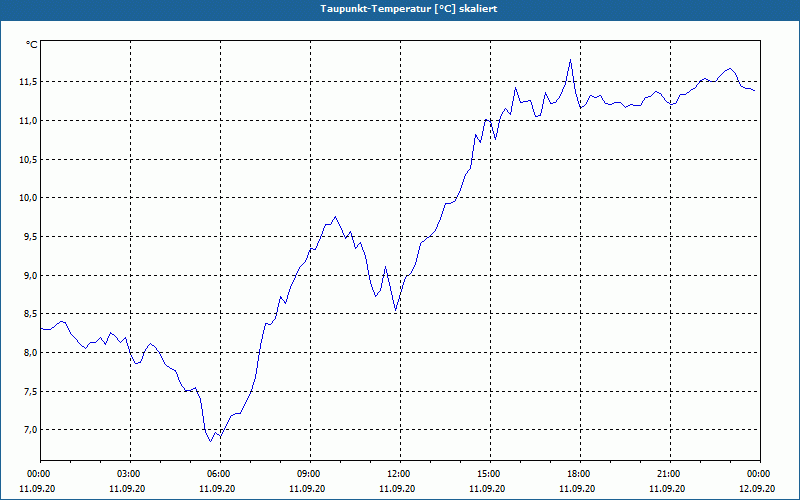Viewport: 800px width, 500px height.
Task: Click the 21:00 time label
Action: pyautogui.click(x=670, y=474)
